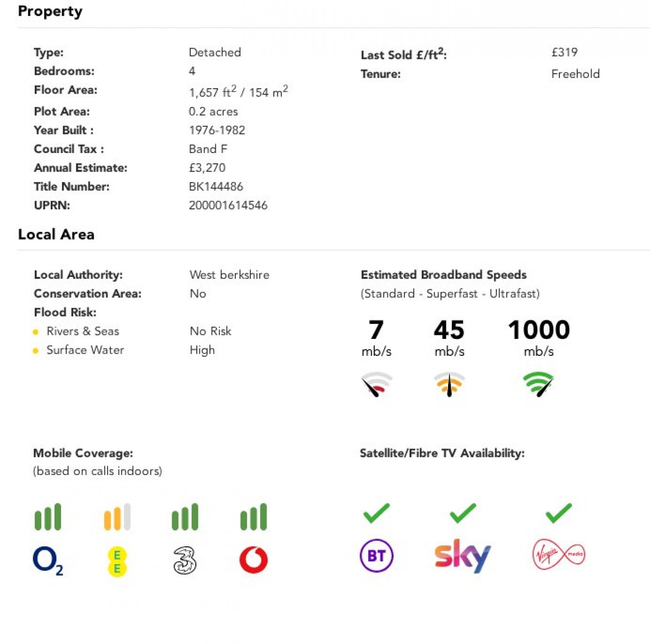Click the green checkmark above BT
The height and width of the screenshot is (644, 650).
(376, 513)
